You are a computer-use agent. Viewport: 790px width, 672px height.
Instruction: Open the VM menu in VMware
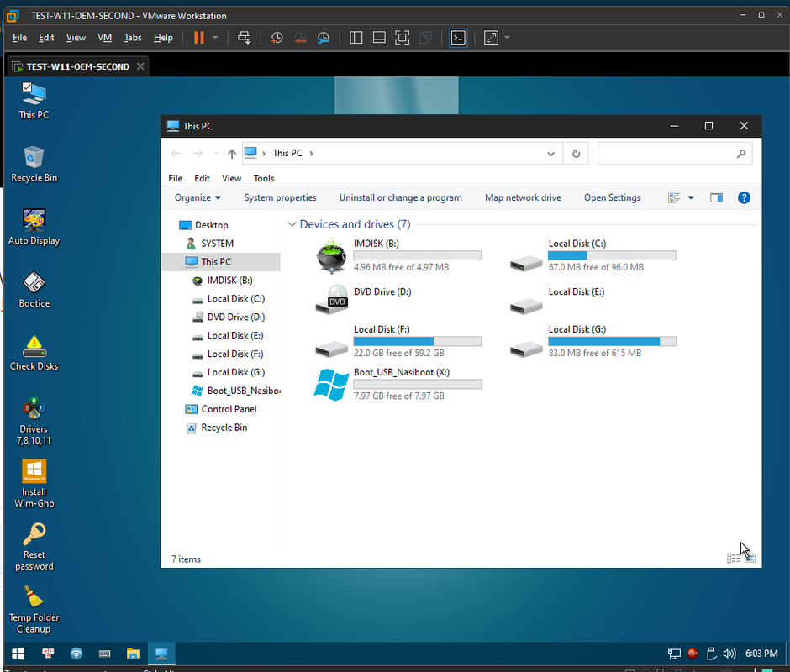coord(104,38)
